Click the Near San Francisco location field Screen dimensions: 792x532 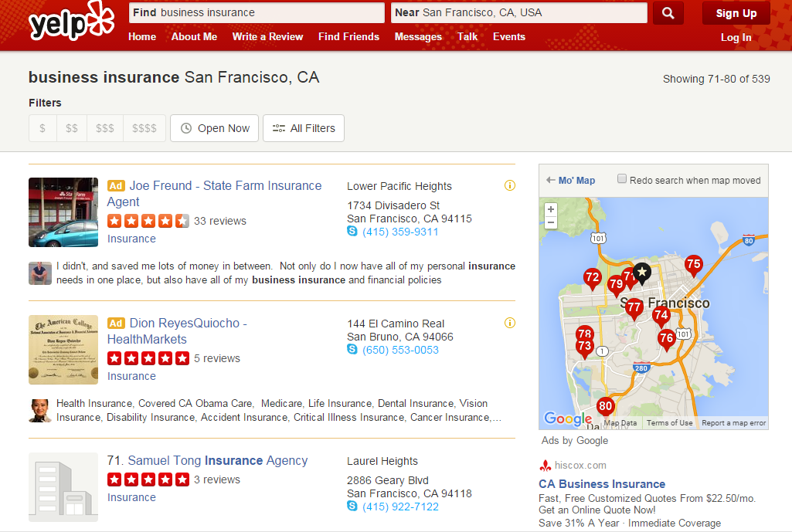pos(518,12)
